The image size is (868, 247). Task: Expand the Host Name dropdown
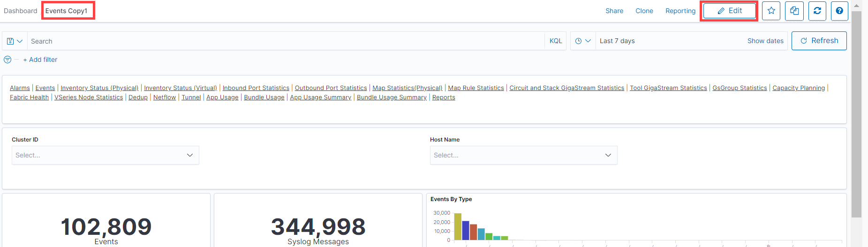coord(523,155)
